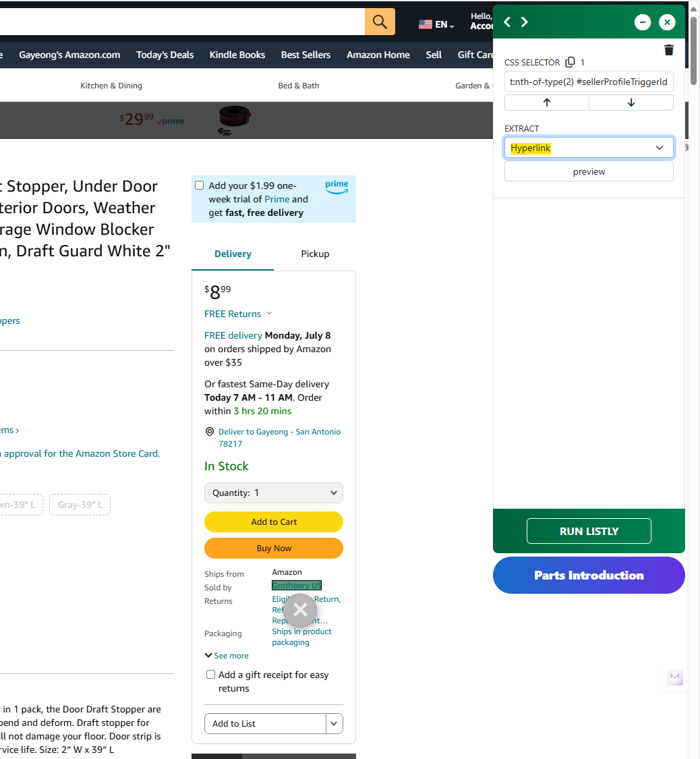
Task: Delete the selector with trash icon
Action: tap(669, 50)
